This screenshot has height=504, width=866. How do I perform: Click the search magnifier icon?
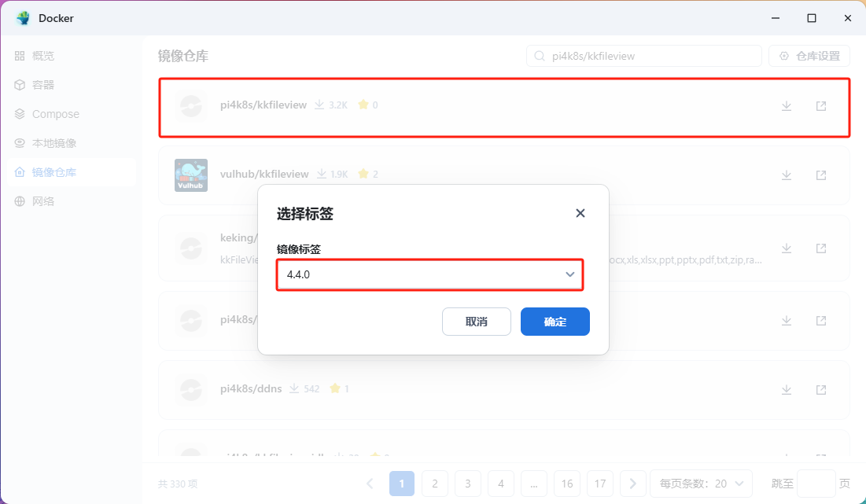click(539, 56)
